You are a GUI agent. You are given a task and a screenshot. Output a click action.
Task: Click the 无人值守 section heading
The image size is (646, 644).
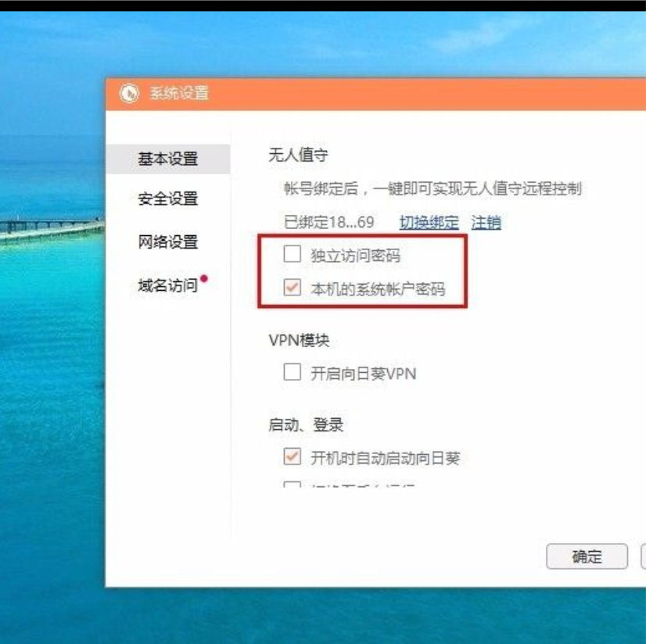[298, 156]
